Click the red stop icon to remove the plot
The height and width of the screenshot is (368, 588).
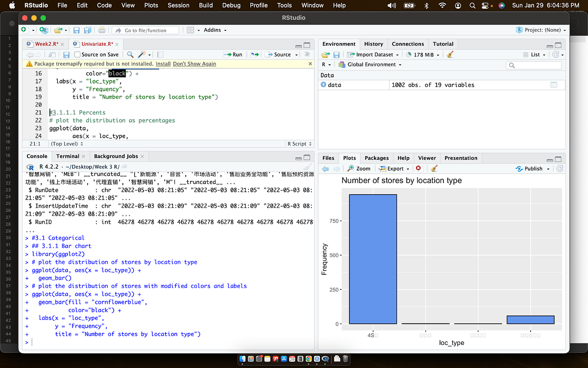pyautogui.click(x=417, y=168)
